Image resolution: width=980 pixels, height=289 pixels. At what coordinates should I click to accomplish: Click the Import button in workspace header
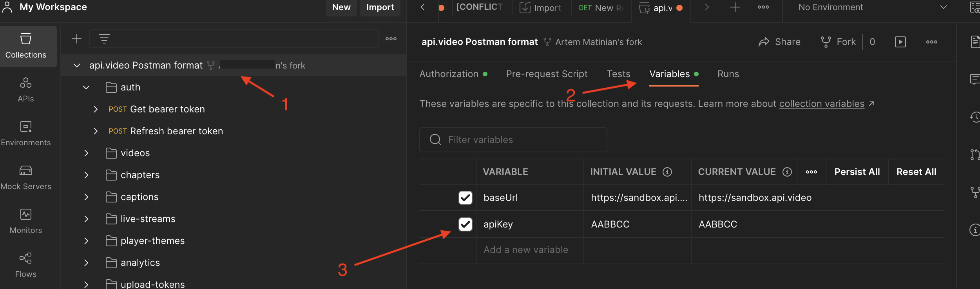[380, 7]
